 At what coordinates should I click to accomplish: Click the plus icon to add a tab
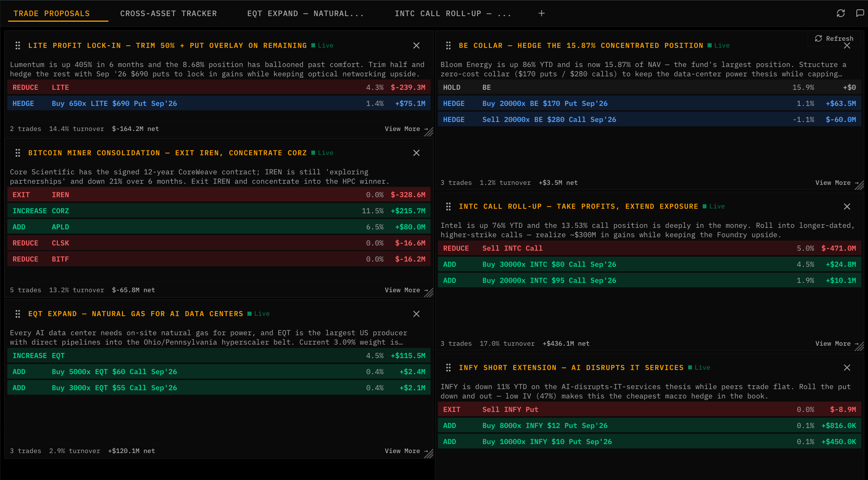tap(541, 13)
